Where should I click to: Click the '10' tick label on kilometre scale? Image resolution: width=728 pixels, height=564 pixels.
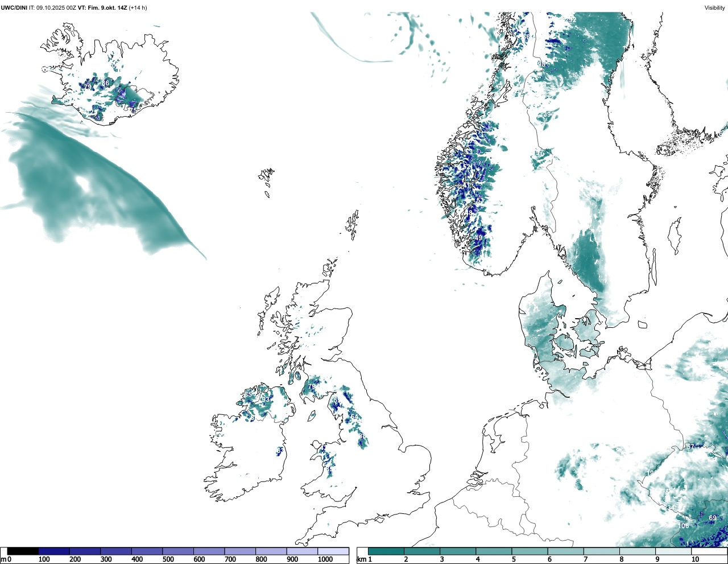(x=695, y=559)
